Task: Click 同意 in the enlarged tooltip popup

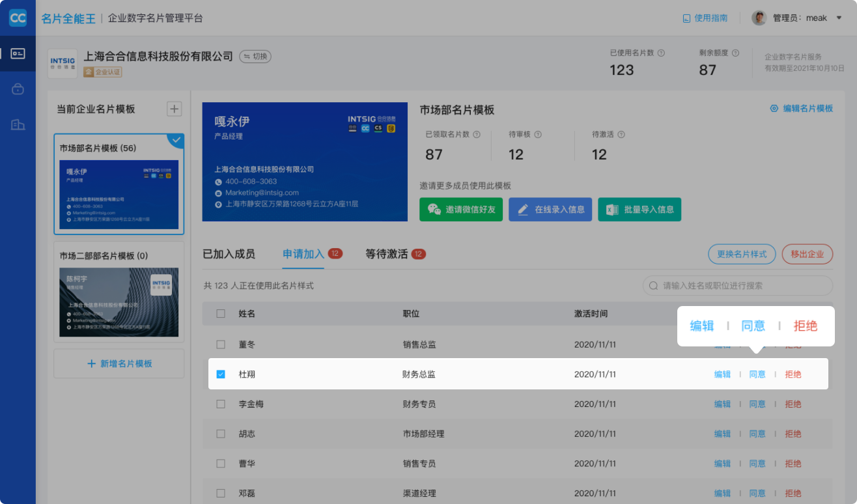Action: coord(753,326)
